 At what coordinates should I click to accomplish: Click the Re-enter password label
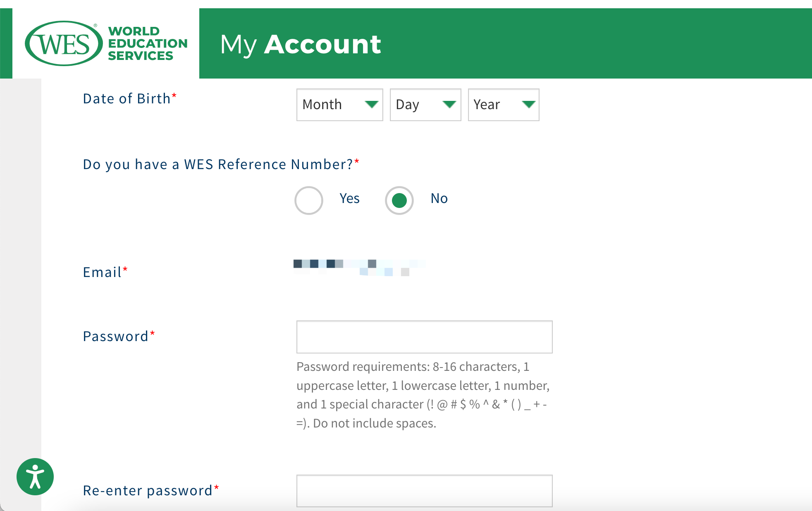click(x=148, y=491)
